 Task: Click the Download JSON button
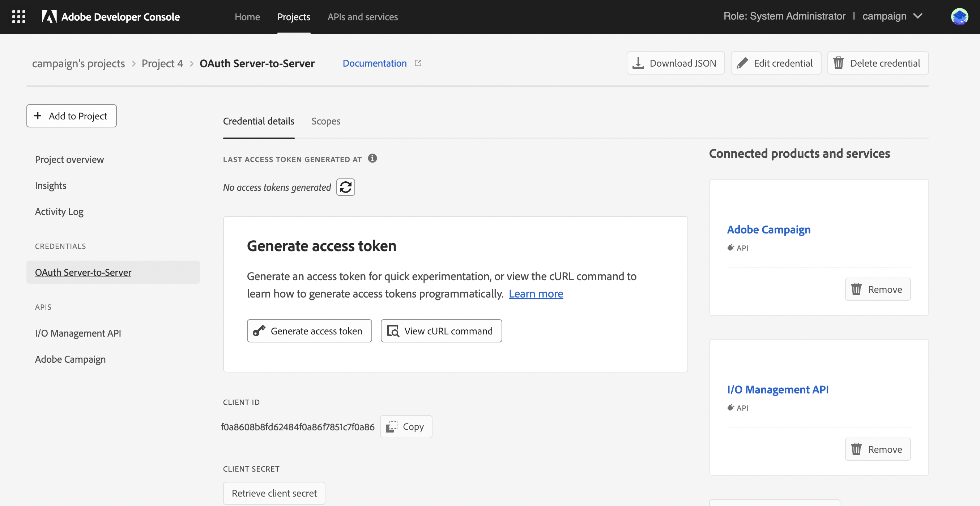(x=675, y=63)
